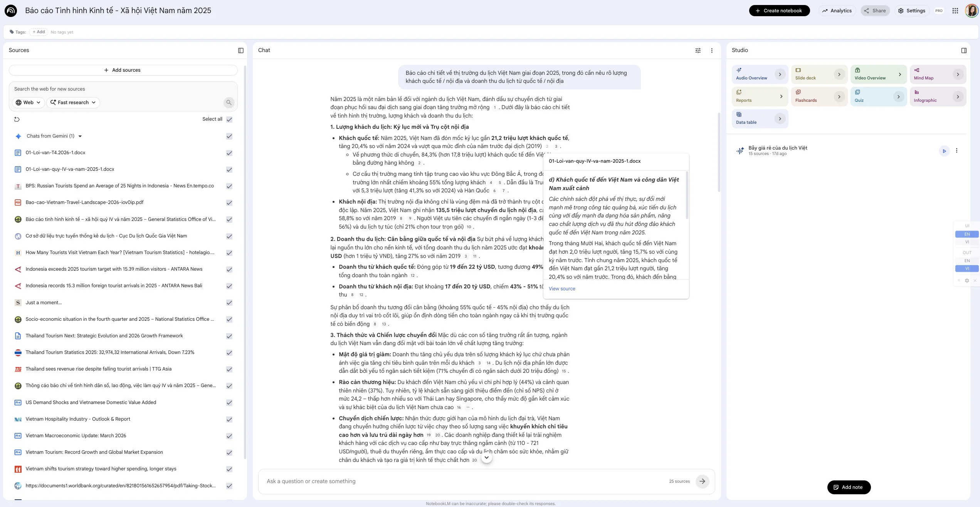The image size is (980, 507).
Task: Open Chat panel three-dot menu
Action: (712, 51)
